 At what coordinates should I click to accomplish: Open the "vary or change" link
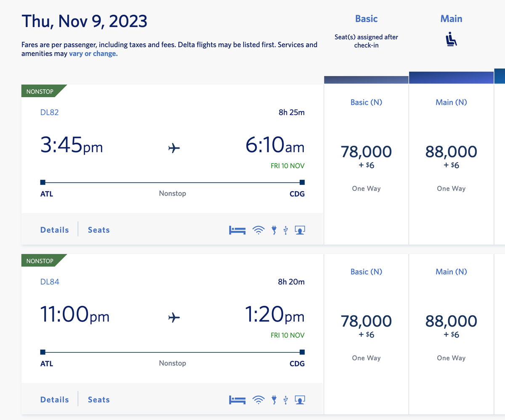93,53
